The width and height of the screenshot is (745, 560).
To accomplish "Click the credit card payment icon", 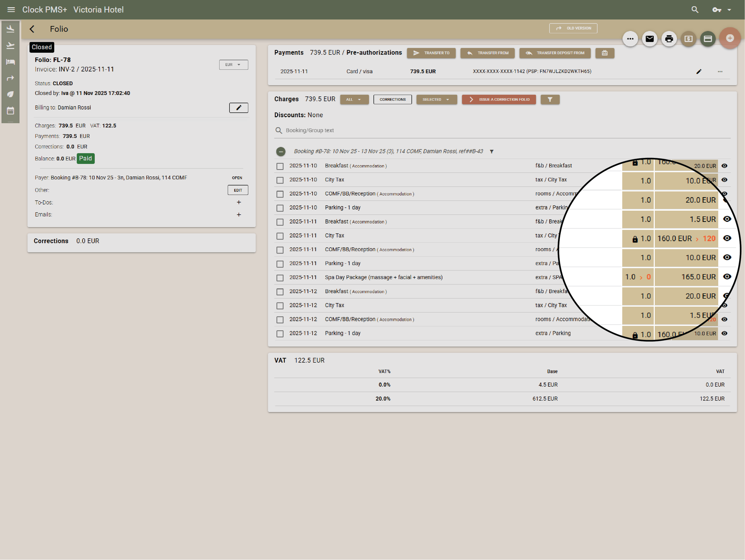I will point(707,39).
